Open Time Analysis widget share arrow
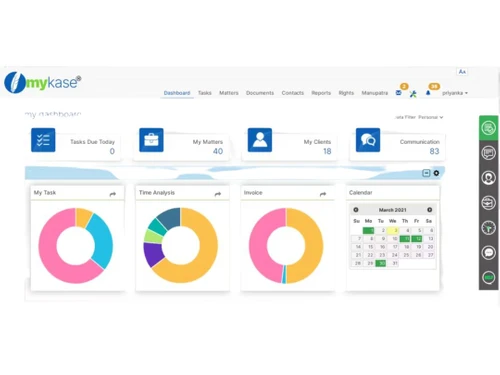500x375 pixels. coord(218,194)
